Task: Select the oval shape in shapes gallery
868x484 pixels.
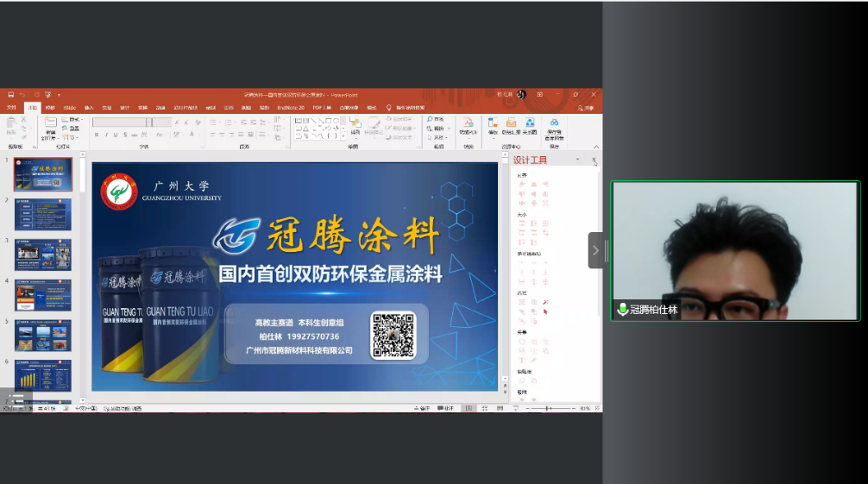Action: pos(336,121)
